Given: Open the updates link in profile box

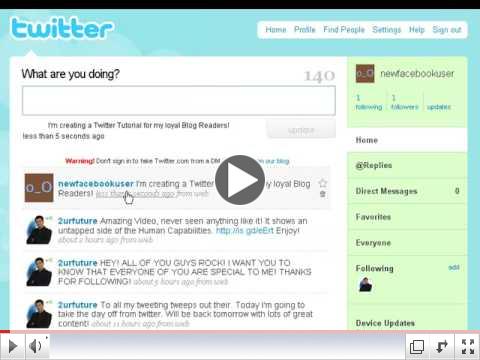Looking at the screenshot, I should click(x=439, y=107).
